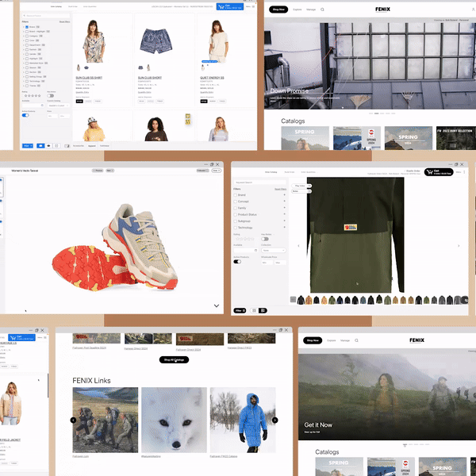Expand the Product Status filter group
Viewport: 476px width, 476px height.
coord(285,214)
